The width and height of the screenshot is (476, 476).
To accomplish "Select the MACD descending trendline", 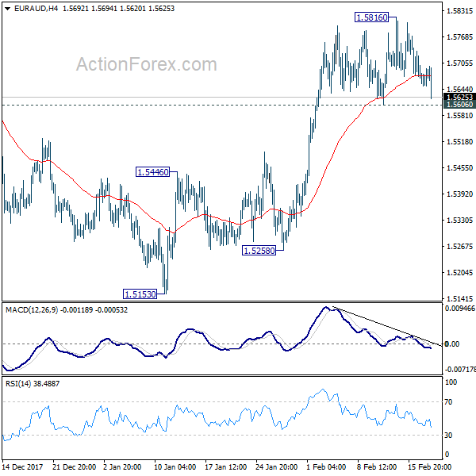I will [387, 327].
